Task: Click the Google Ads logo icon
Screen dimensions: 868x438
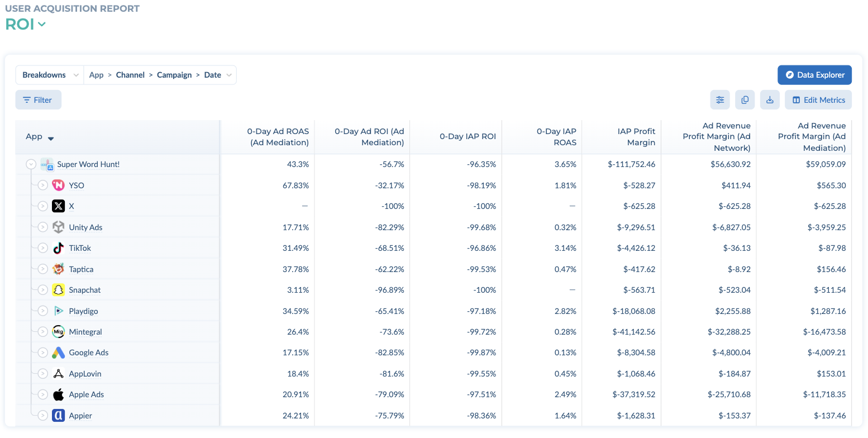Action: tap(58, 353)
